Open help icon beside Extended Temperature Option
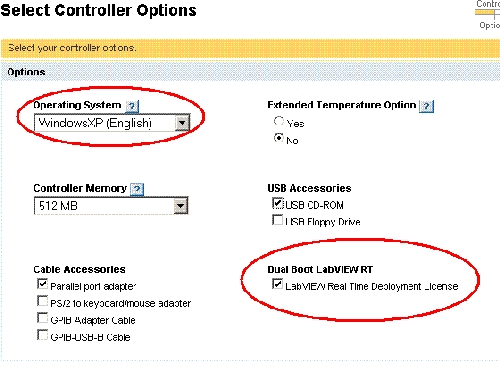The image size is (500, 368). pyautogui.click(x=426, y=106)
